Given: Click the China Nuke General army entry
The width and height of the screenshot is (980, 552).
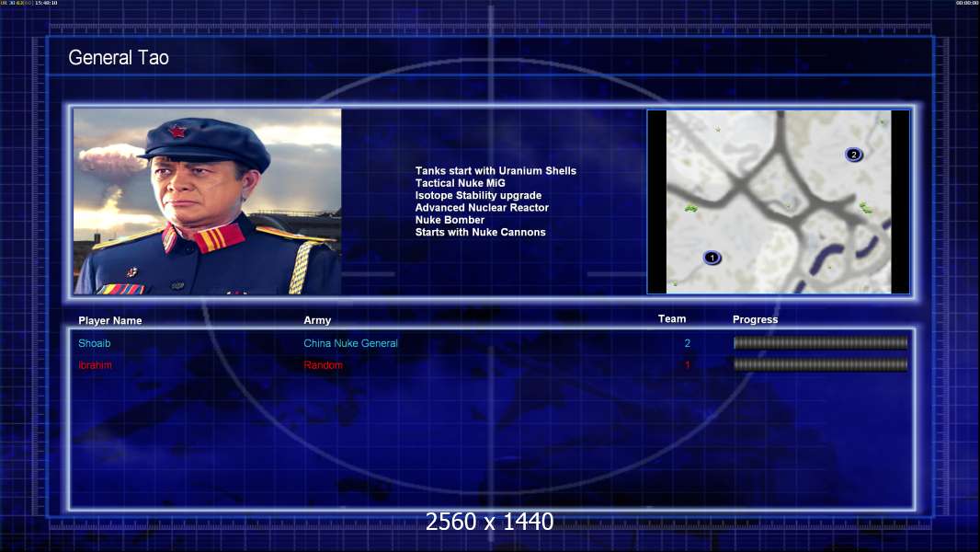Looking at the screenshot, I should [x=350, y=344].
